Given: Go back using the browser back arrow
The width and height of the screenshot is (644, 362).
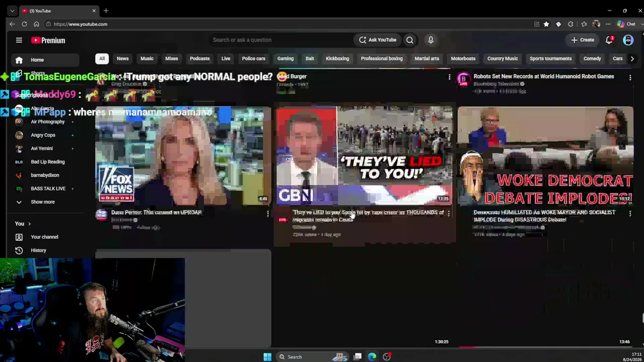Looking at the screenshot, I should [x=12, y=24].
